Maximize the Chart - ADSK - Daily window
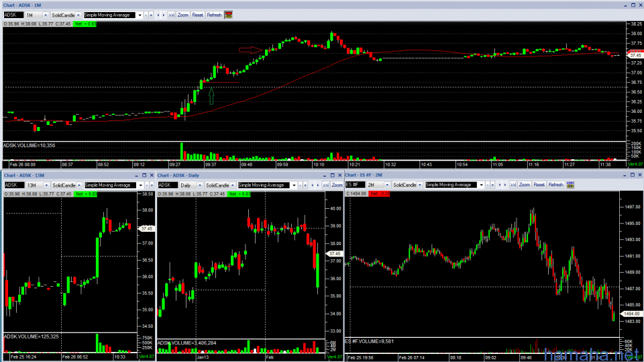Viewport: 644px width, 362px height. click(332, 175)
